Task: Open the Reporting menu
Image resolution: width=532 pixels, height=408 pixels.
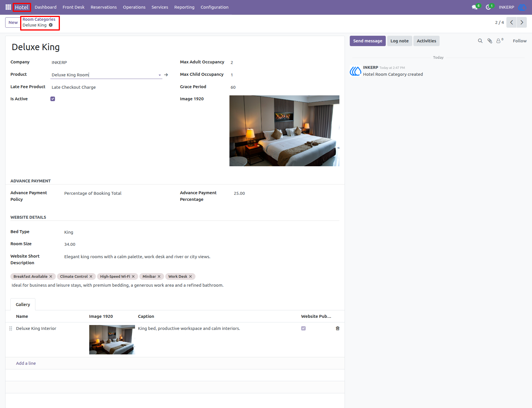Action: pyautogui.click(x=184, y=7)
